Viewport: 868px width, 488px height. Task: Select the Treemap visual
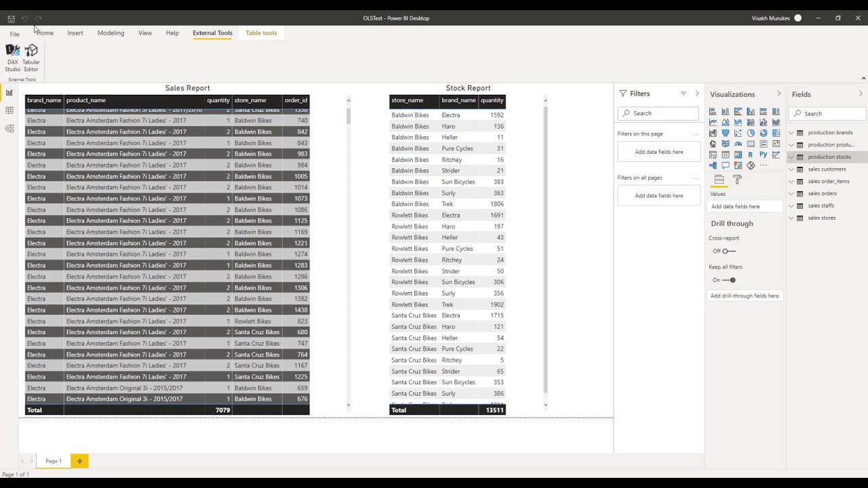point(776,133)
